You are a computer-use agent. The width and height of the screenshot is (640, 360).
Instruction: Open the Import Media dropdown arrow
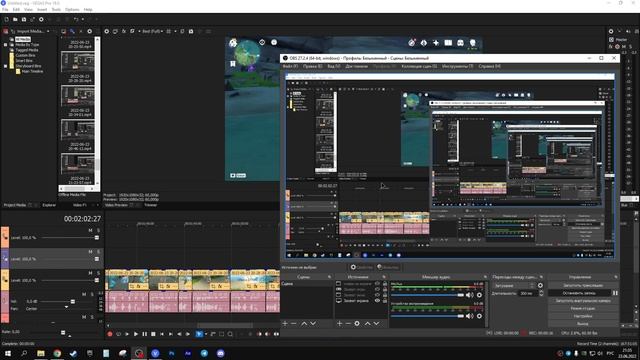click(48, 31)
